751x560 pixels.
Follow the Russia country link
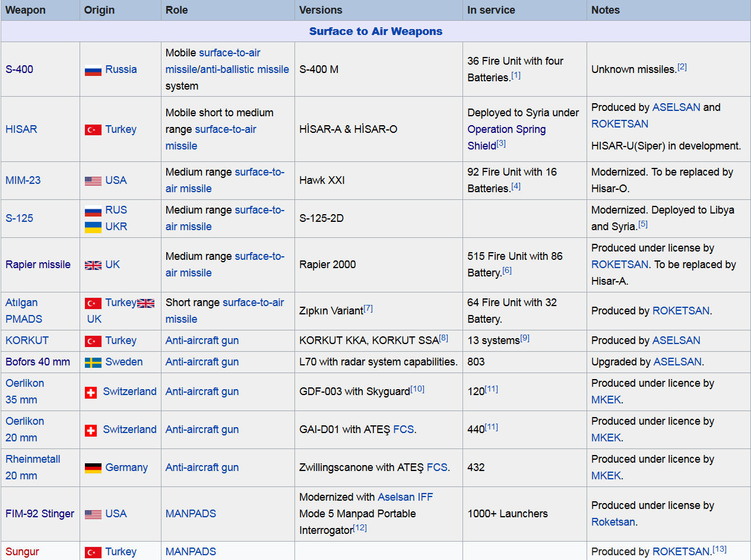(121, 69)
